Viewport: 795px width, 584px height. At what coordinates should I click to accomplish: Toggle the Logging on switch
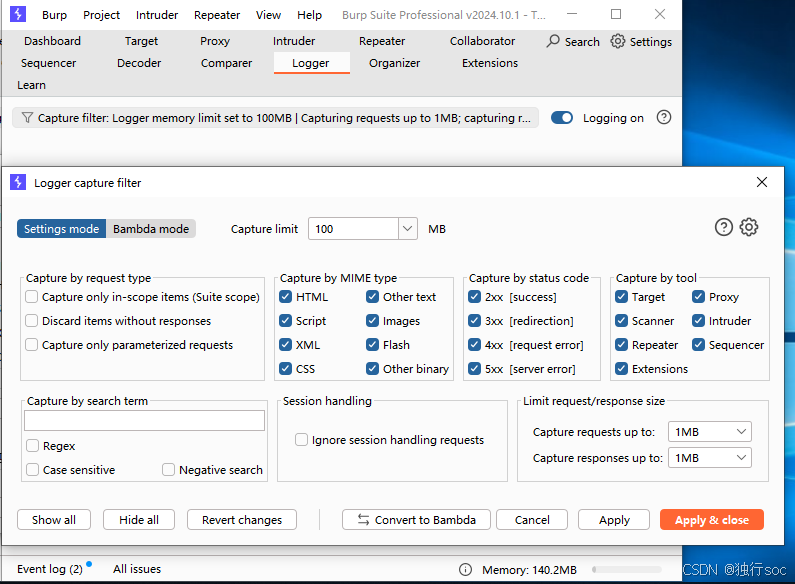click(562, 118)
